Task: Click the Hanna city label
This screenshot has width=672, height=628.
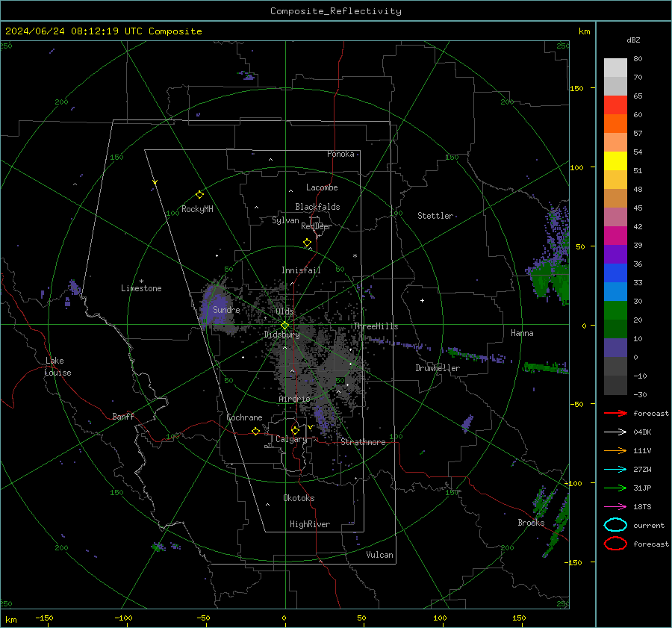Action: (x=522, y=334)
